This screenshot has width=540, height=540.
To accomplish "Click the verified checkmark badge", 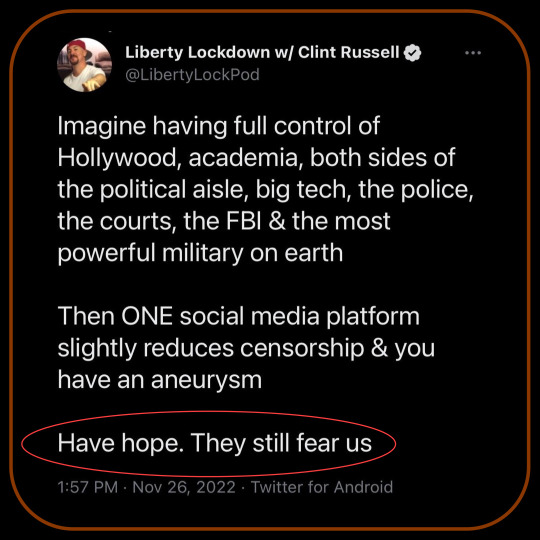I will 412,53.
